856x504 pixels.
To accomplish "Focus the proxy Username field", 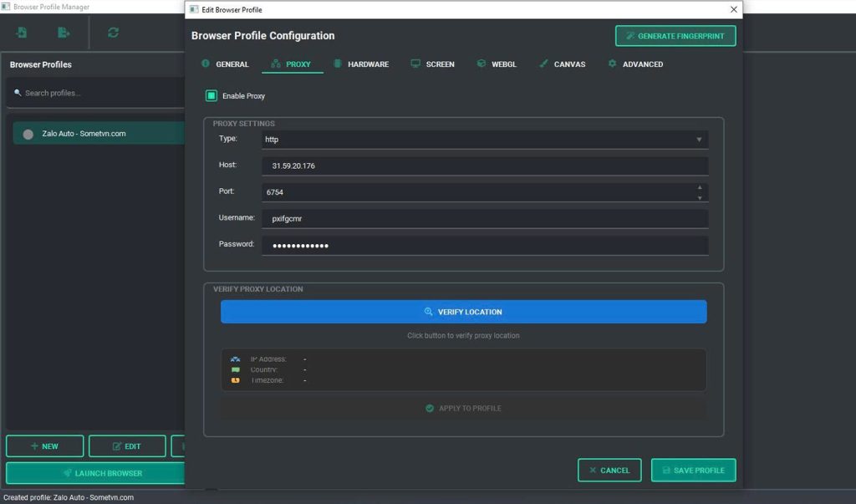I will click(x=484, y=218).
